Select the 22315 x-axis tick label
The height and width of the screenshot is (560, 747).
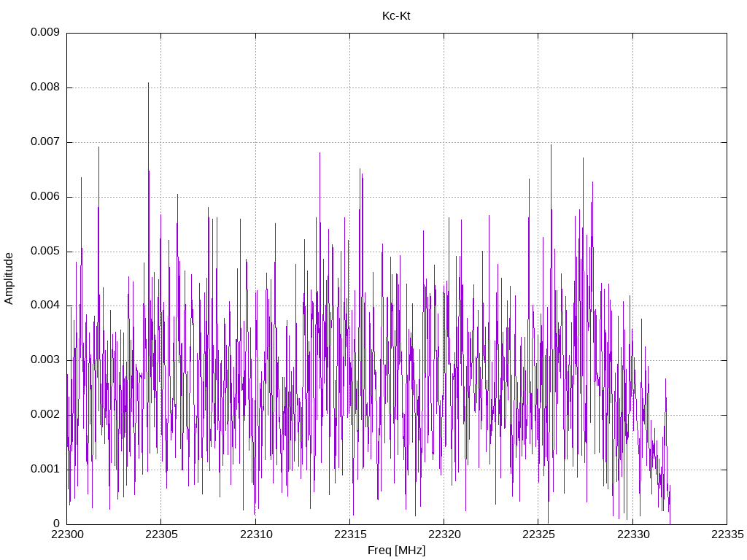coord(349,534)
